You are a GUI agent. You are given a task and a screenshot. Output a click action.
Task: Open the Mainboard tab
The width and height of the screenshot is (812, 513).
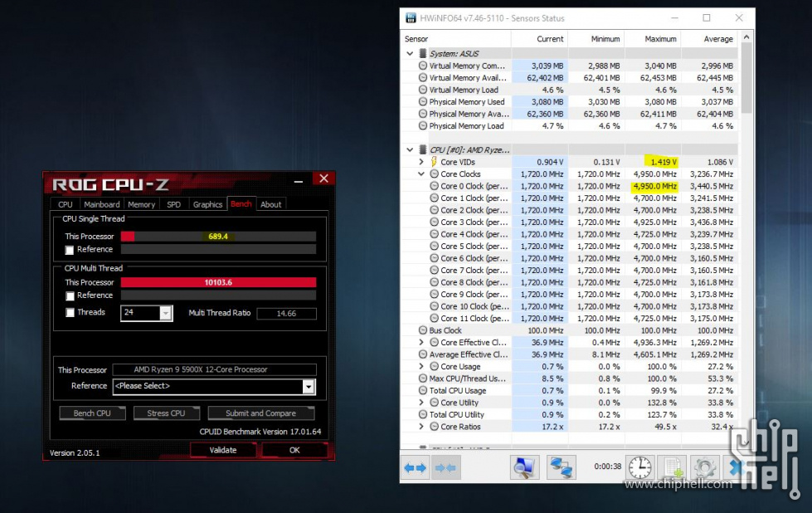coord(101,204)
